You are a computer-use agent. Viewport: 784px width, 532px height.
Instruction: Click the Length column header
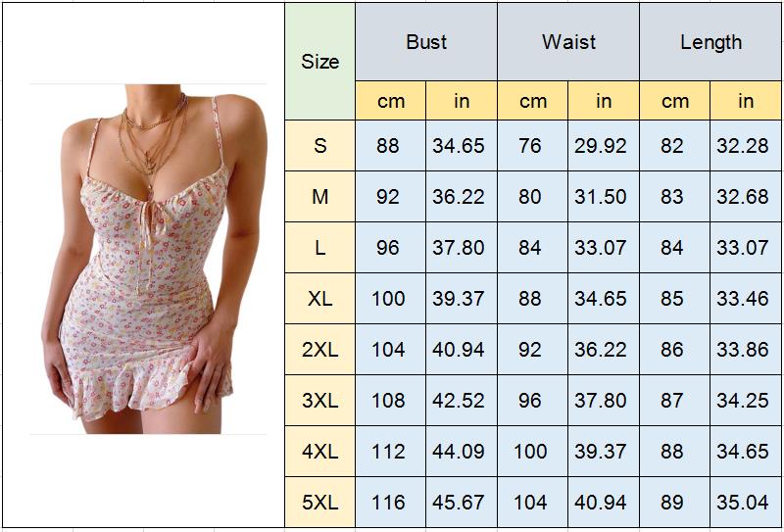pos(710,42)
